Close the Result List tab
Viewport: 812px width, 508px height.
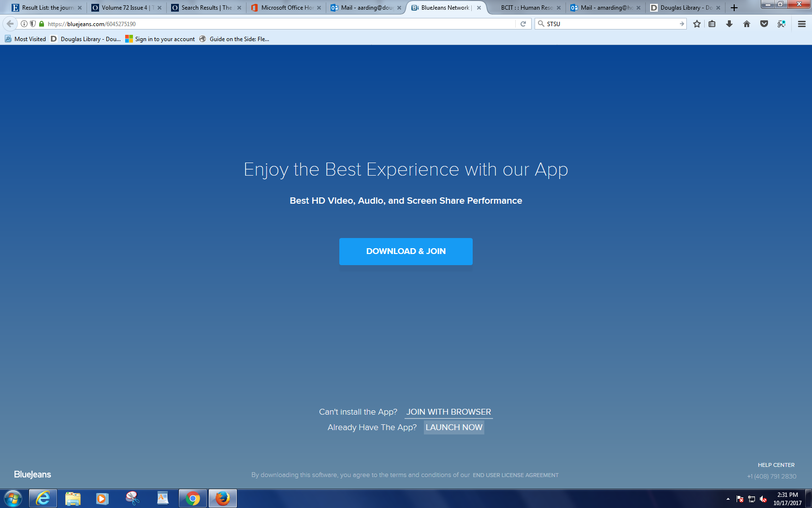tap(80, 8)
